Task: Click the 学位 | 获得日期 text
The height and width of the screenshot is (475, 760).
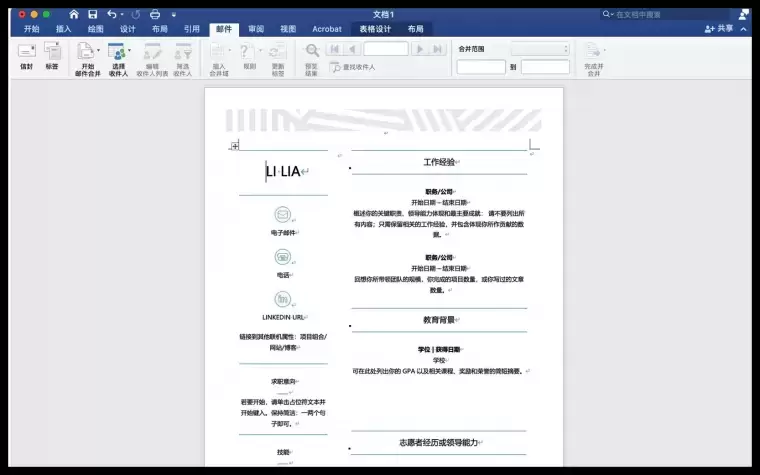Action: coord(439,349)
